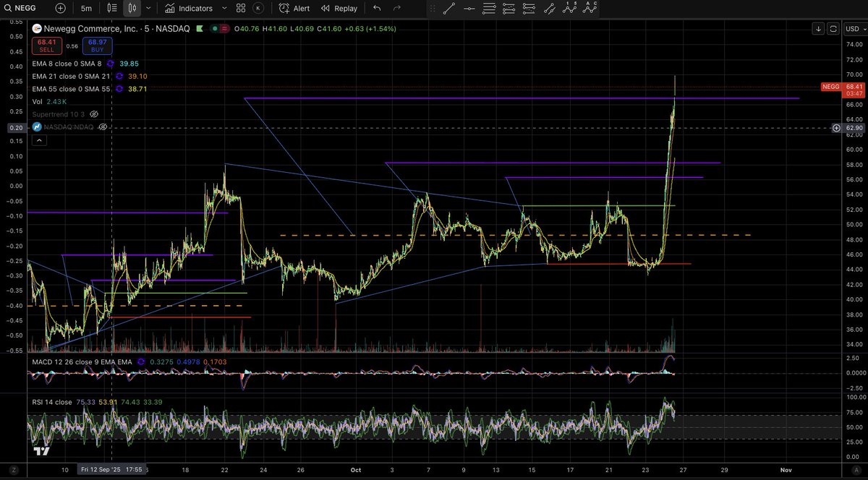This screenshot has width=868, height=480.
Task: Expand the chart style dropdown arrow
Action: (x=148, y=9)
